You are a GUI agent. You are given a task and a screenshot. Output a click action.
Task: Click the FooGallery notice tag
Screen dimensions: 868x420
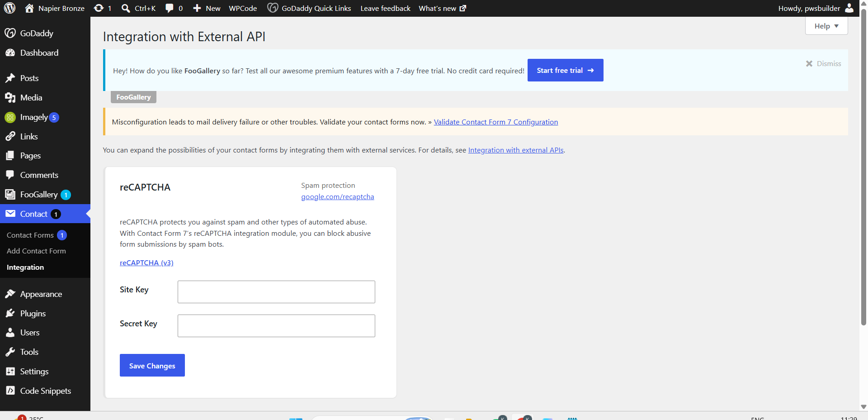pyautogui.click(x=133, y=97)
